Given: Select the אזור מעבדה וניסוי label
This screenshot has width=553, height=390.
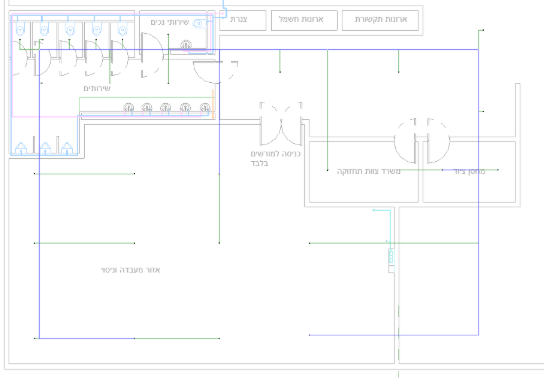Looking at the screenshot, I should tap(130, 270).
